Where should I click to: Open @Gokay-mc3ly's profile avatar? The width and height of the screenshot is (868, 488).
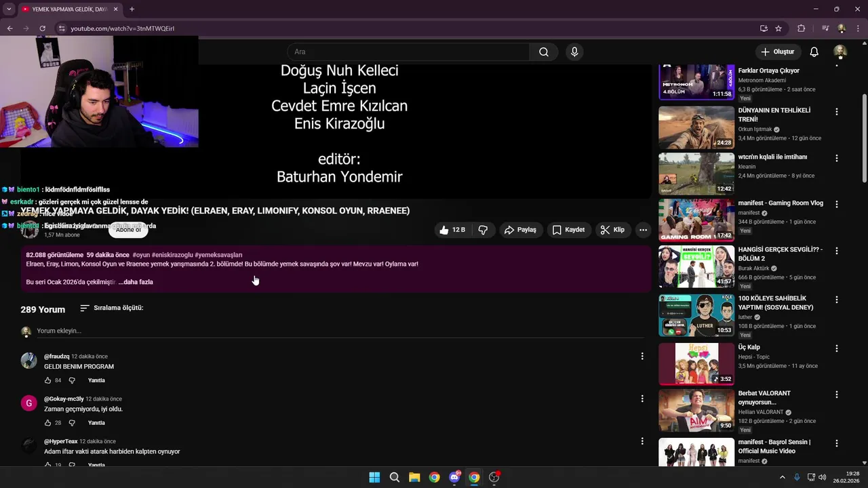pyautogui.click(x=28, y=403)
